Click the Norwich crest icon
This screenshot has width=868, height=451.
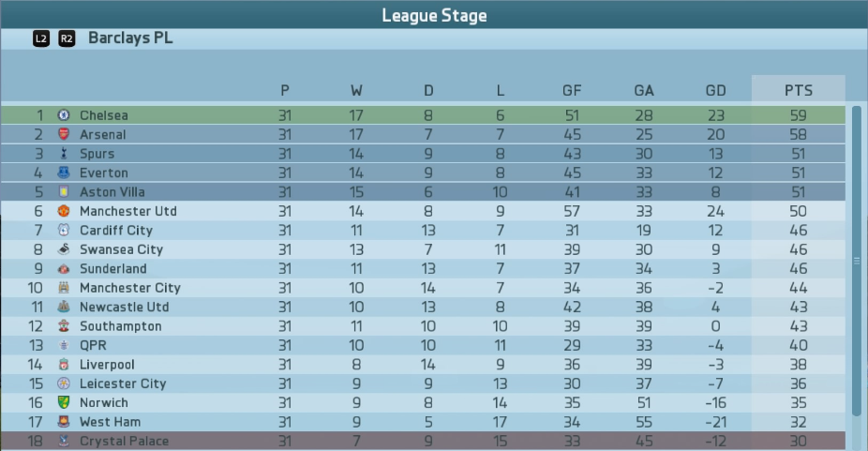pos(64,403)
